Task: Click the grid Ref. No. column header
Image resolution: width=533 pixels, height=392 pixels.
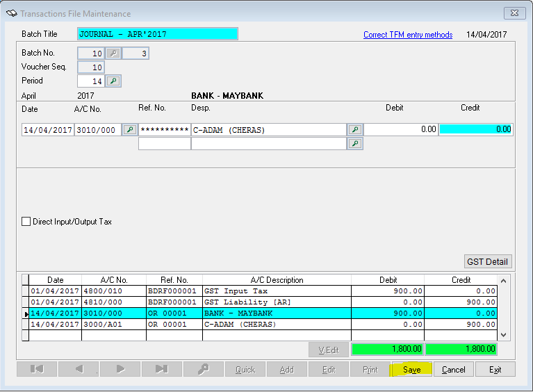Action: pyautogui.click(x=174, y=280)
